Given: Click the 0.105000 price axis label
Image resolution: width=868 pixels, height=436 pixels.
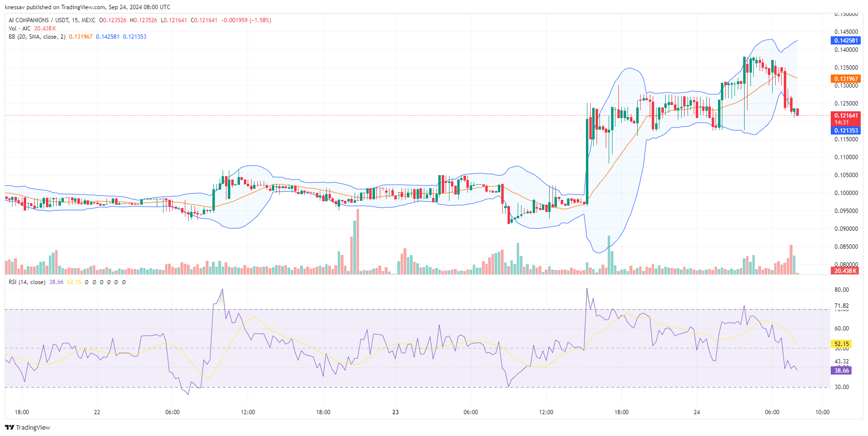Looking at the screenshot, I should [x=846, y=175].
